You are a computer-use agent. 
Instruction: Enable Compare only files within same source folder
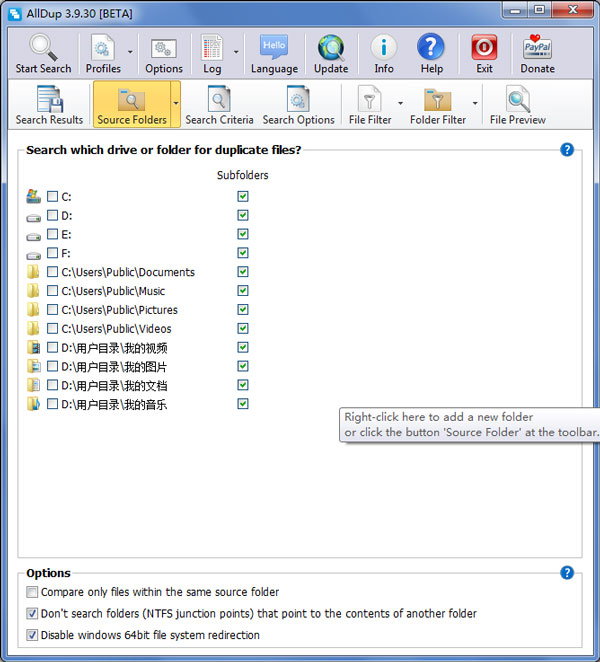pos(32,592)
